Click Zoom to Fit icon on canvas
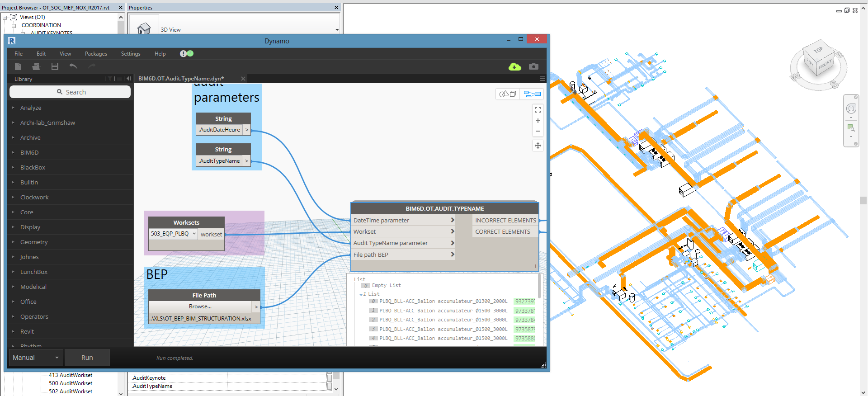Screen dimensions: 868x396 [538, 110]
